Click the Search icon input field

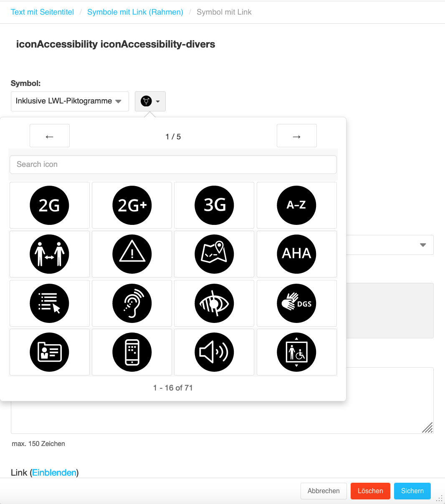click(x=173, y=164)
